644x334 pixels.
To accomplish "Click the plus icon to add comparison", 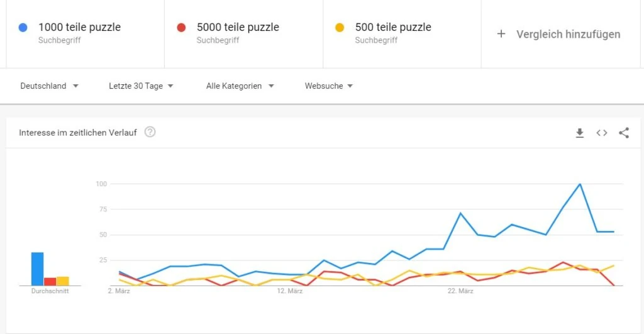I will click(501, 34).
